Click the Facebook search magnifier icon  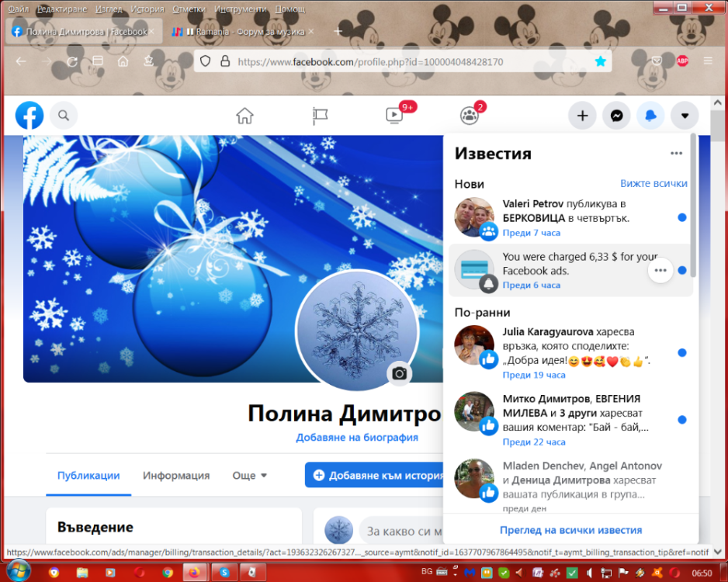click(x=64, y=116)
